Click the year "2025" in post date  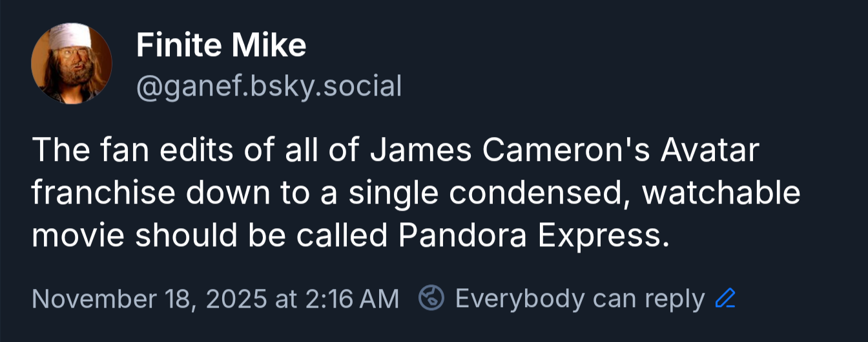coord(235,299)
